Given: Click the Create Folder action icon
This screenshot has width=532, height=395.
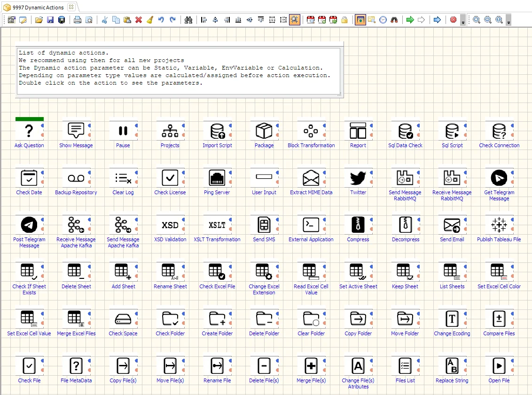Looking at the screenshot, I should point(217,319).
